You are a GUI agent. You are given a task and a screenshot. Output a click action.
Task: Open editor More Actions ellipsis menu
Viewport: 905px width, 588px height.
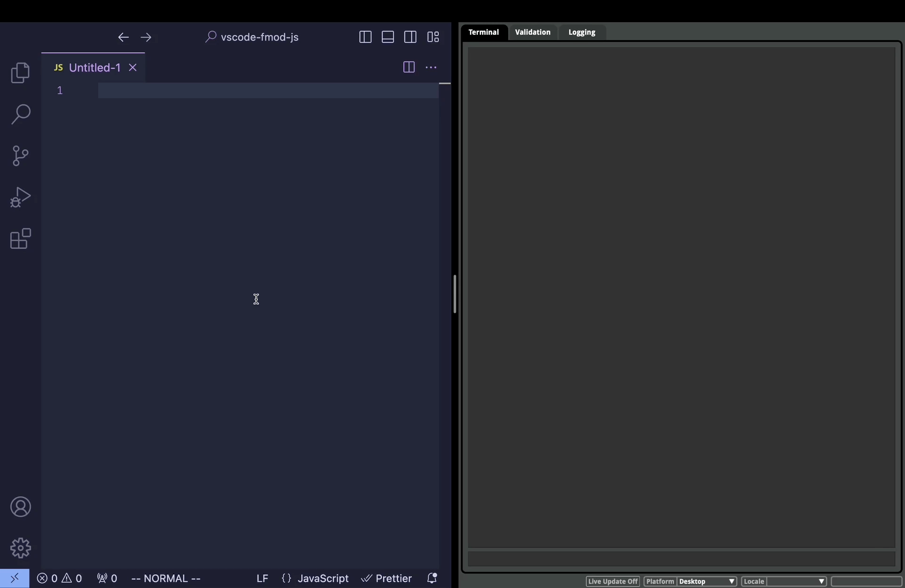click(431, 67)
